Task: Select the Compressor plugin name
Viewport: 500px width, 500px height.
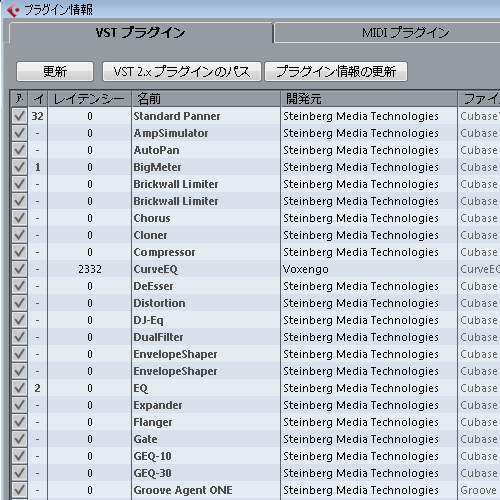Action: click(x=164, y=252)
